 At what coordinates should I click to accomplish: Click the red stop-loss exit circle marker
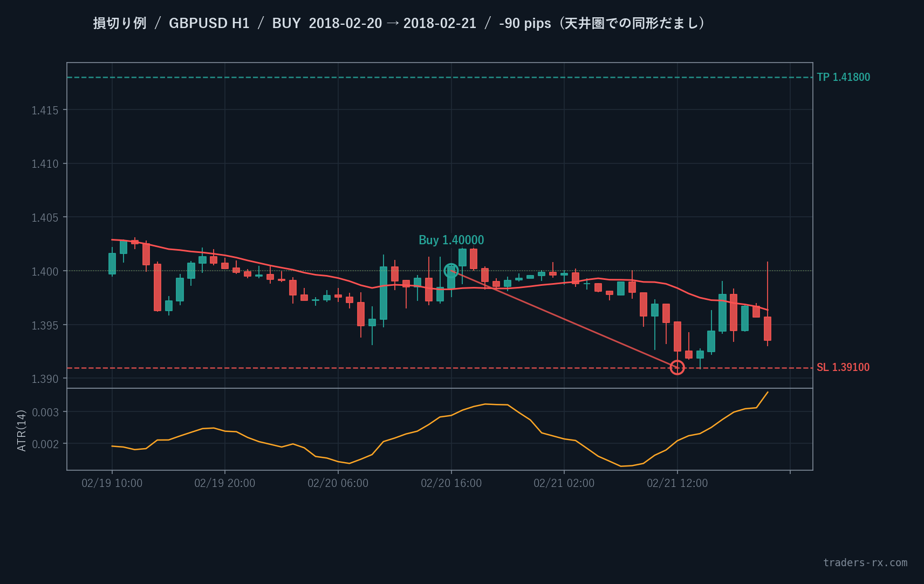click(x=677, y=368)
